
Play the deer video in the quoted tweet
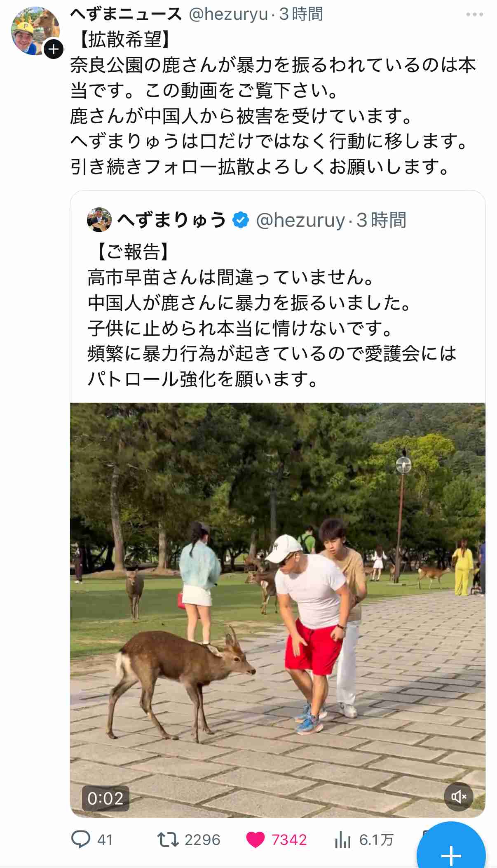point(278,610)
